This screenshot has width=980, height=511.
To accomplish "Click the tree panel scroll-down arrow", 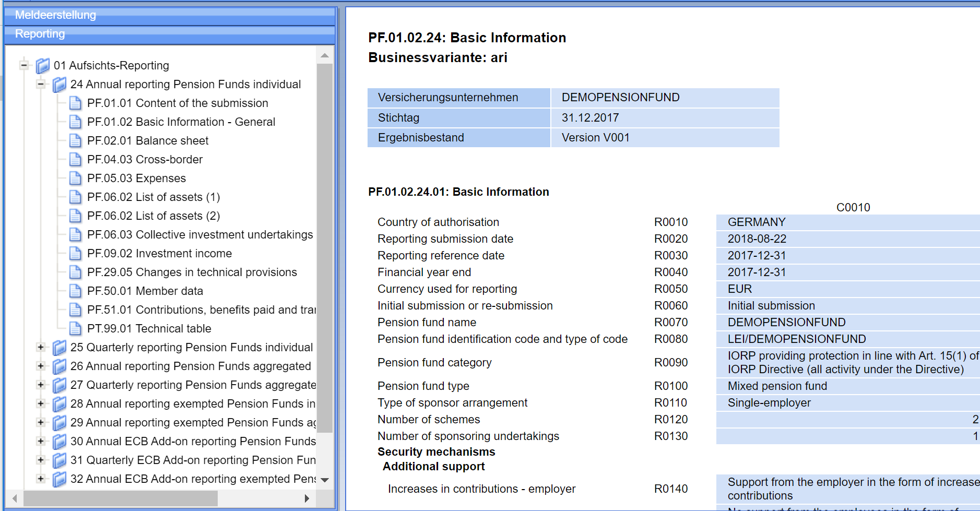I will pyautogui.click(x=325, y=480).
